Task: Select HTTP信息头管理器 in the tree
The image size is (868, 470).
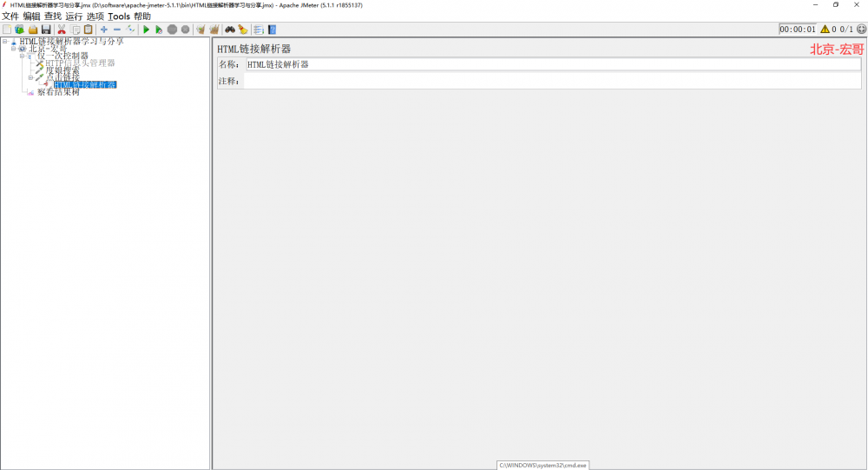Action: tap(80, 63)
